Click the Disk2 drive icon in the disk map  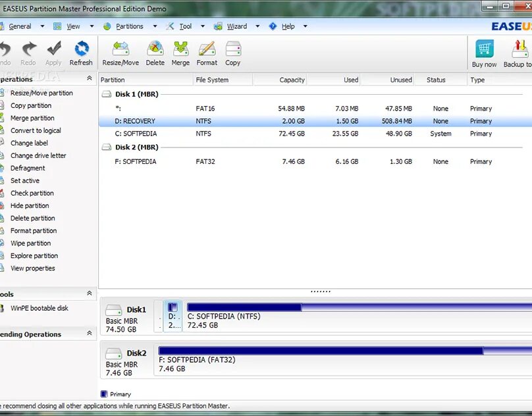point(114,353)
